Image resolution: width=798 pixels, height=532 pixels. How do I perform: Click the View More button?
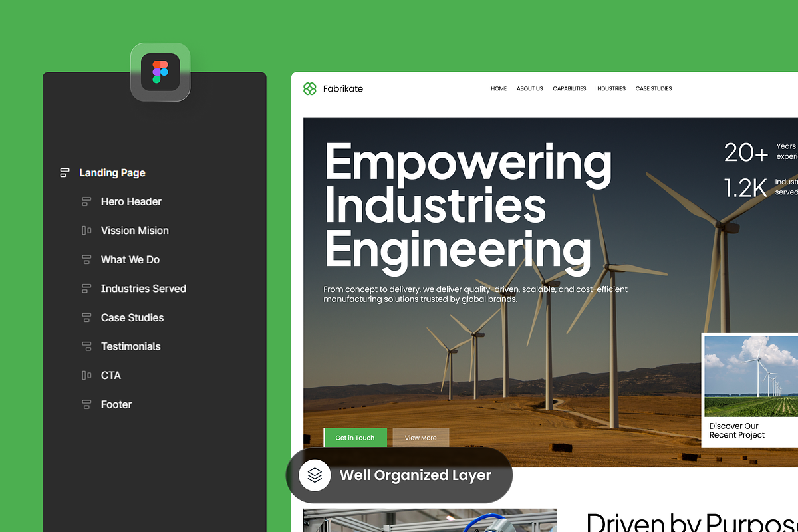[421, 438]
